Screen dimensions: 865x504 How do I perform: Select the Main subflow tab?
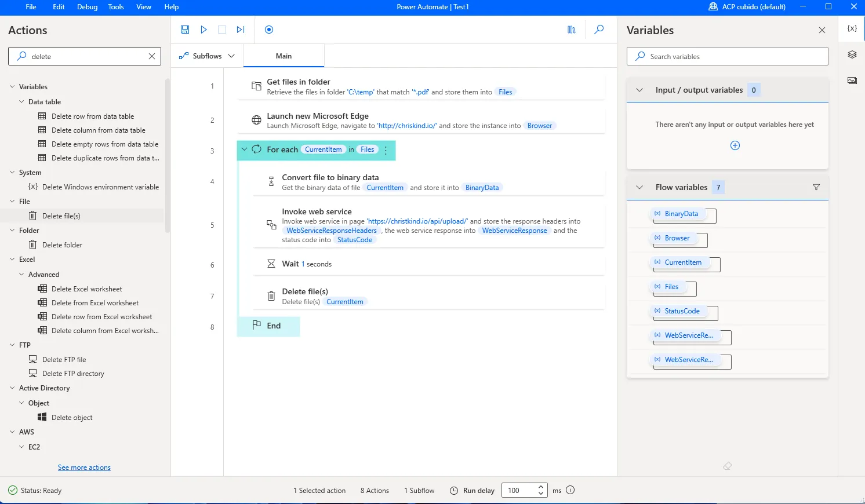[x=284, y=56]
